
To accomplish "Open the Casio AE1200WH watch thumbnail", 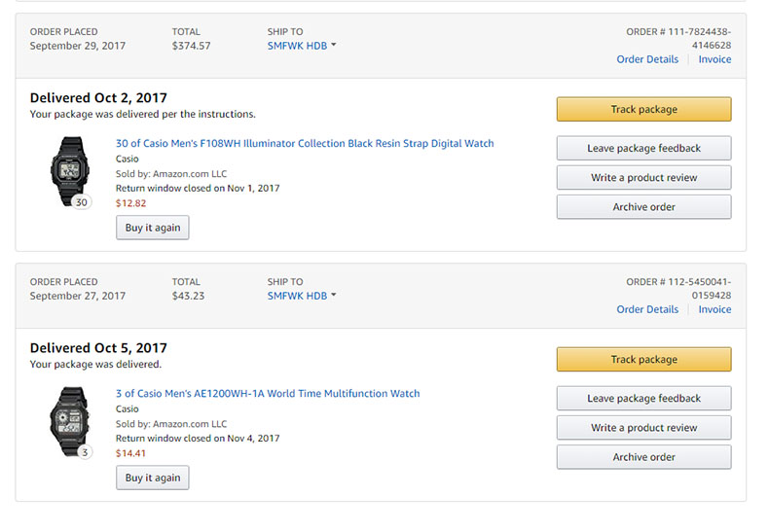I will tap(70, 420).
